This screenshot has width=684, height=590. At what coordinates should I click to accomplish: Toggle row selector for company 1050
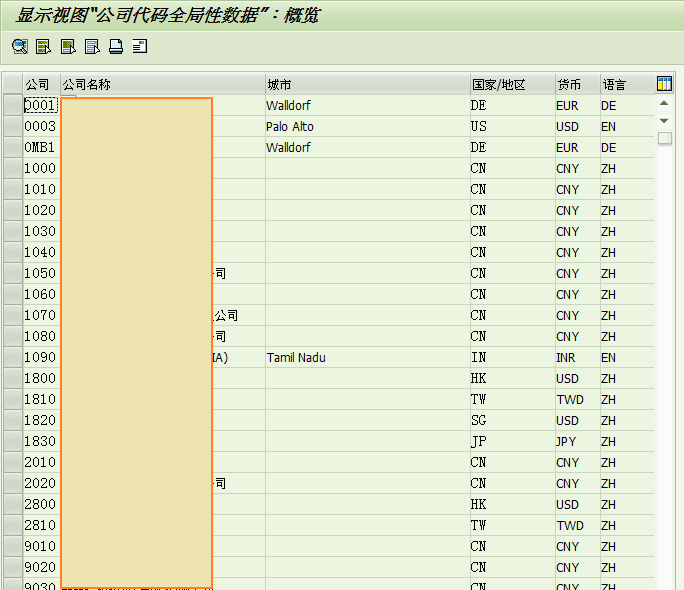click(x=13, y=273)
